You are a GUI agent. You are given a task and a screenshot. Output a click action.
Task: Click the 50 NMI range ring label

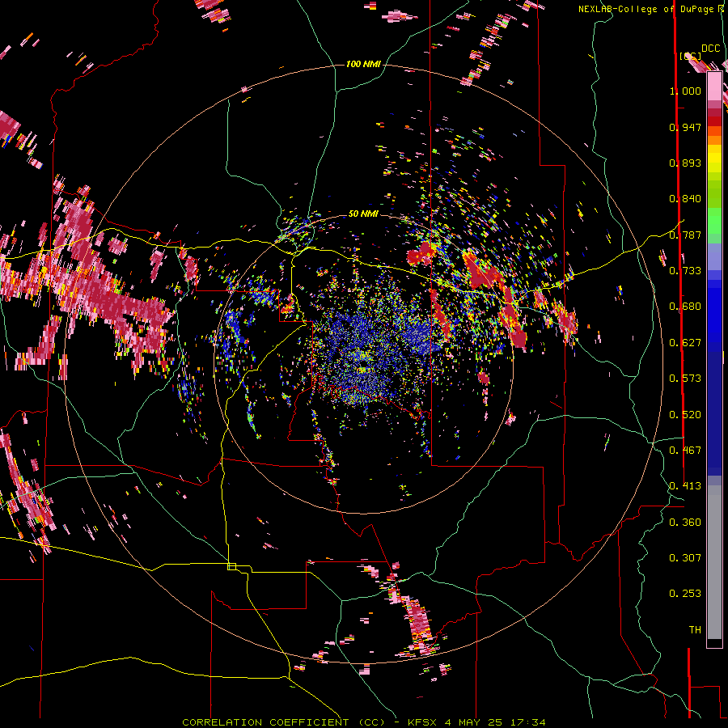tap(363, 214)
